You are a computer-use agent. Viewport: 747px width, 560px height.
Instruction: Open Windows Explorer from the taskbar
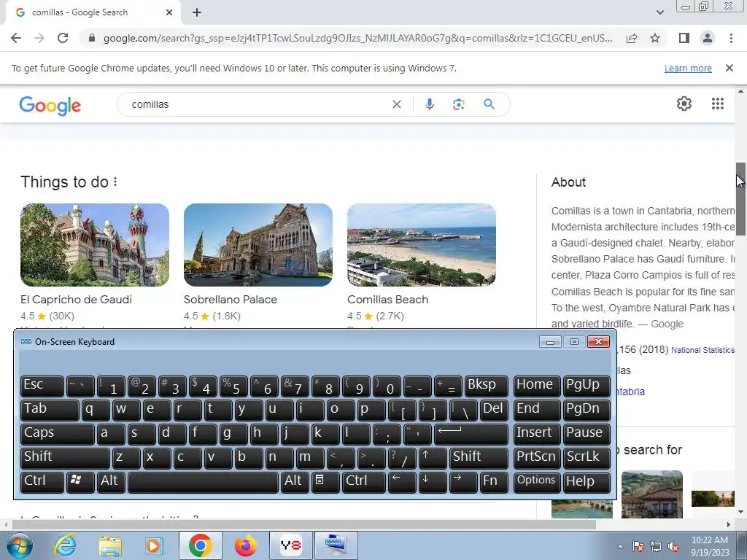pos(110,545)
